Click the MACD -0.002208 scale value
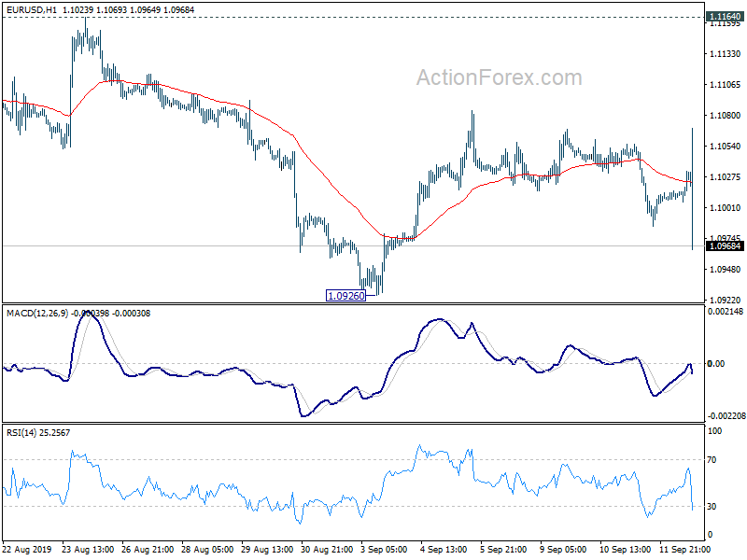Screen dimensions: 747x560 click(726, 416)
